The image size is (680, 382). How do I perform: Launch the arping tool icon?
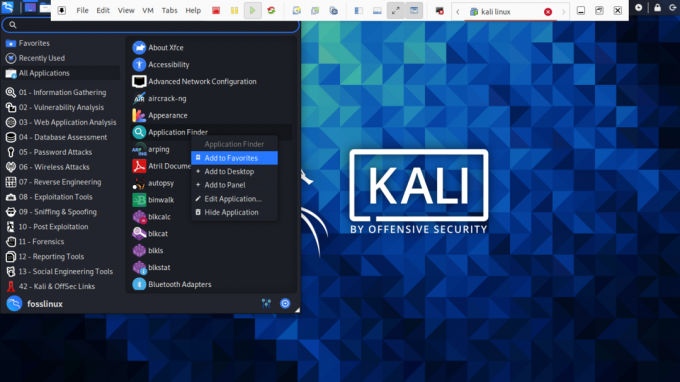(139, 149)
